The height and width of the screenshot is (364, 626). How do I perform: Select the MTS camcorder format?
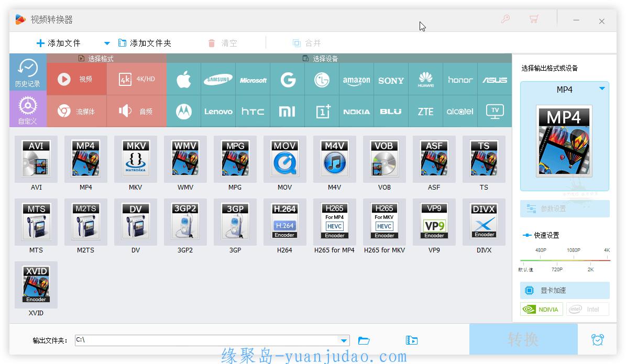36,222
